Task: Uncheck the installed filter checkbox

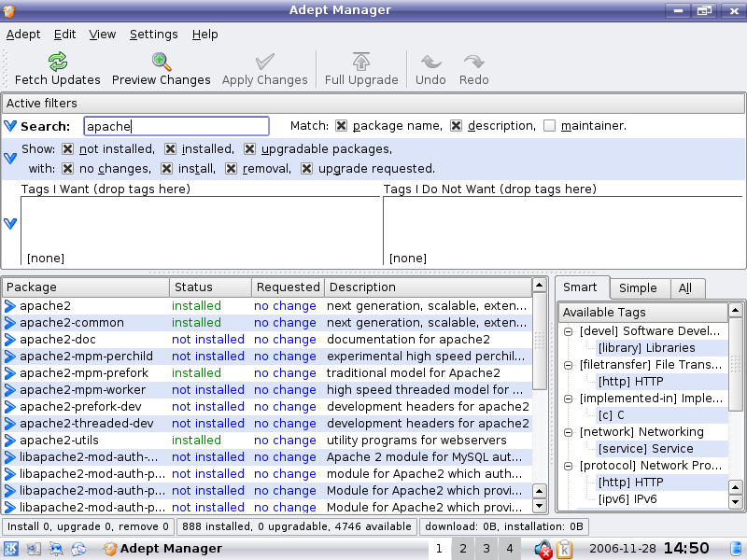Action: (170, 149)
